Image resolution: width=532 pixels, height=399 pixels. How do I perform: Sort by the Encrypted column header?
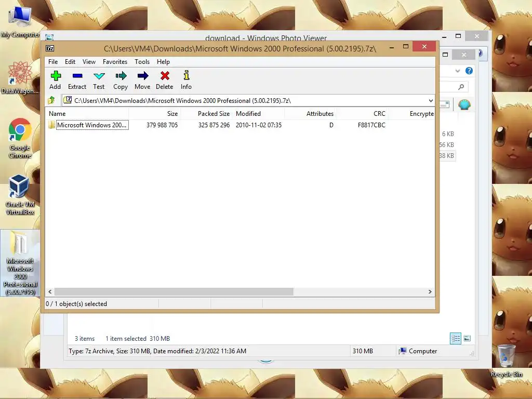[411, 114]
